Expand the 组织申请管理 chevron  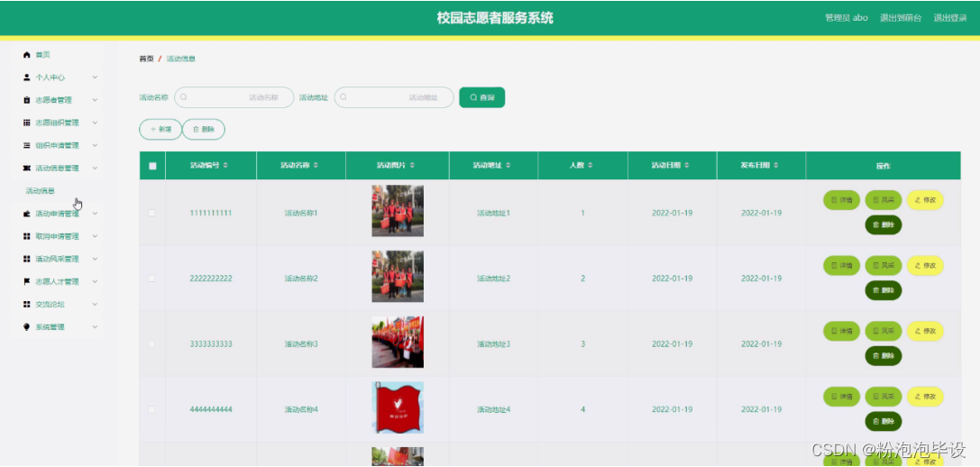pyautogui.click(x=95, y=146)
